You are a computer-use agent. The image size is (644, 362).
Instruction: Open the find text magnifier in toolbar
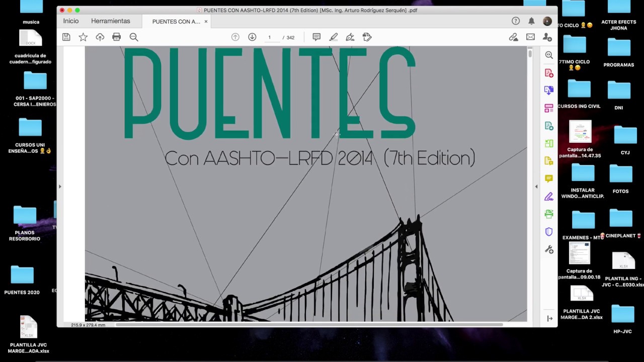pos(134,37)
